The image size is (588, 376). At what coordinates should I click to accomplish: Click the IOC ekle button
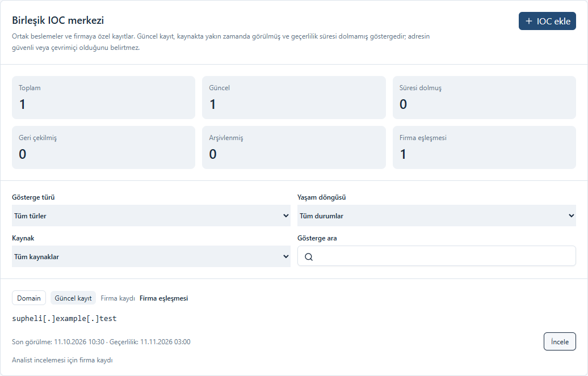click(547, 21)
